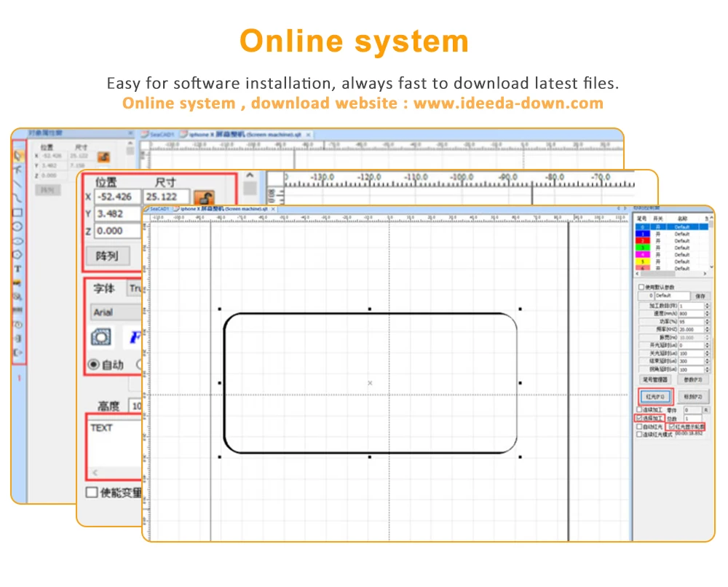The image size is (728, 587).
Task: Click the small R button beside 零件
Action: (705, 409)
